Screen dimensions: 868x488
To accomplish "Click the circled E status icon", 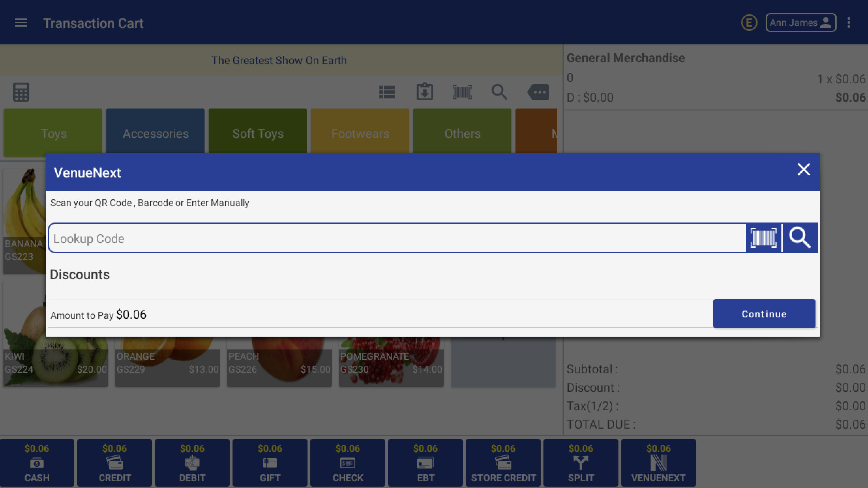I will pos(749,23).
